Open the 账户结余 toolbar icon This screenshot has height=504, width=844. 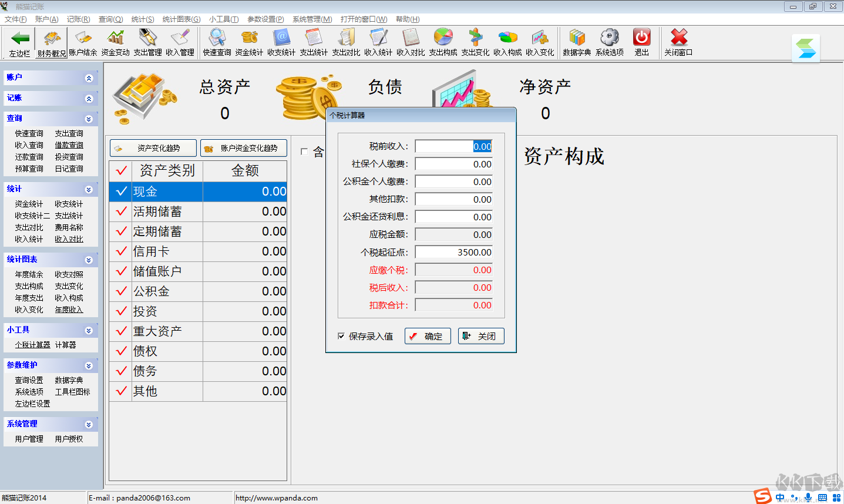83,41
